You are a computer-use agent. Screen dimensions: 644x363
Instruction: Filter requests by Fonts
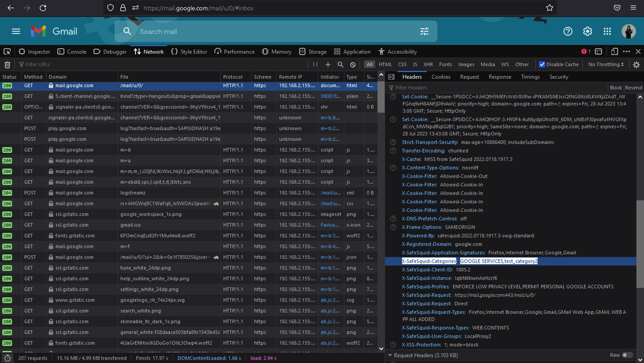click(446, 65)
